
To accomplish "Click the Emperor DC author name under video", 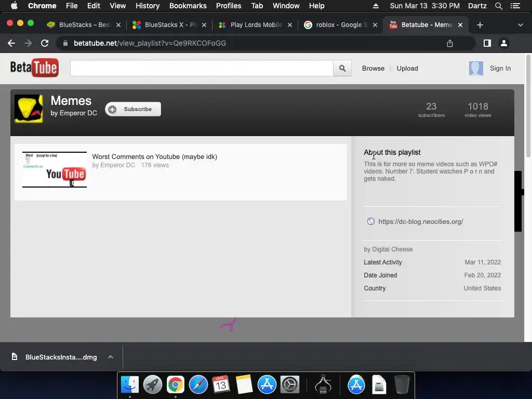I will click(x=117, y=165).
